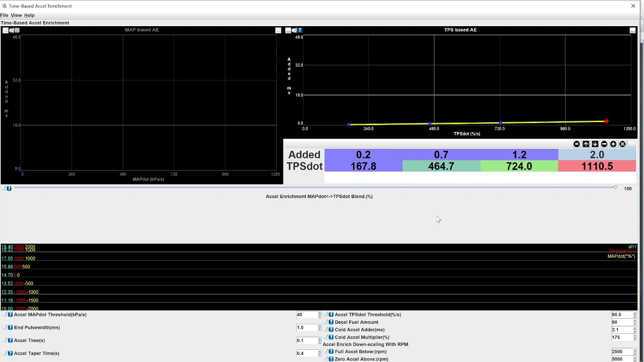Image resolution: width=644 pixels, height=362 pixels.
Task: Click Accel Taper Time value field 0.4
Action: point(307,353)
